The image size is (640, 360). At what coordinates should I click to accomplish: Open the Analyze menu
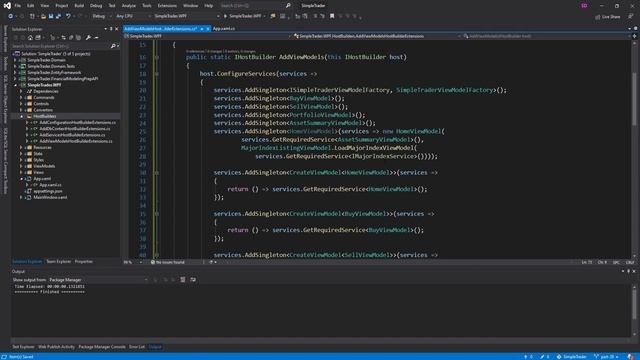coord(129,6)
